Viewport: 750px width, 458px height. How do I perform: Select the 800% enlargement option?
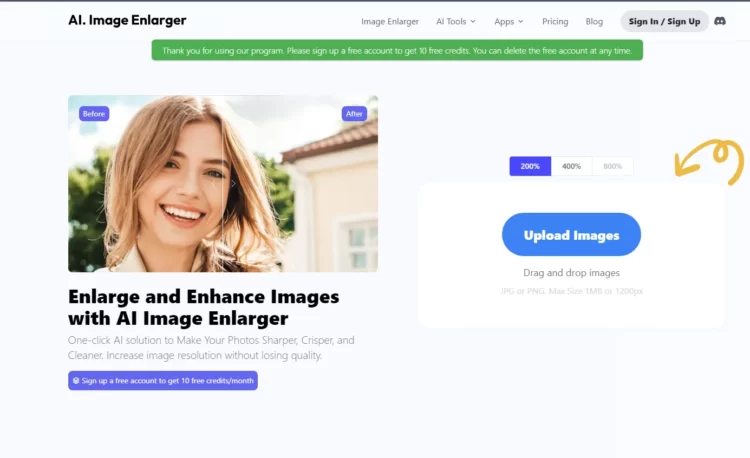pos(612,166)
